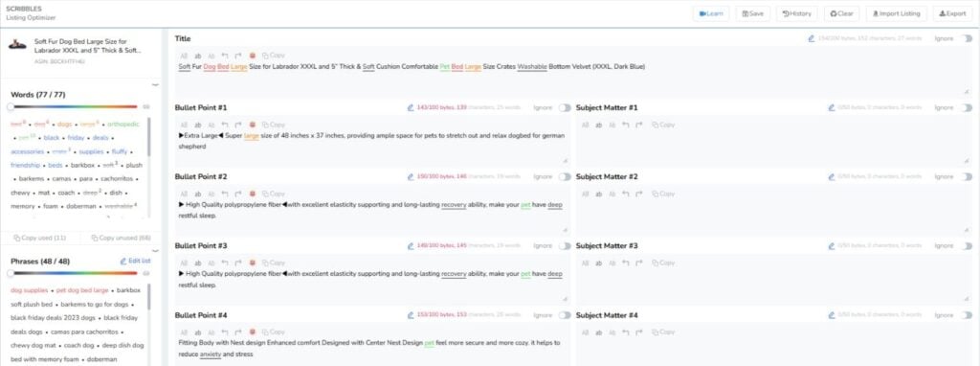The image size is (980, 366).
Task: Collapse the Words panel with its chevron
Action: point(156,84)
